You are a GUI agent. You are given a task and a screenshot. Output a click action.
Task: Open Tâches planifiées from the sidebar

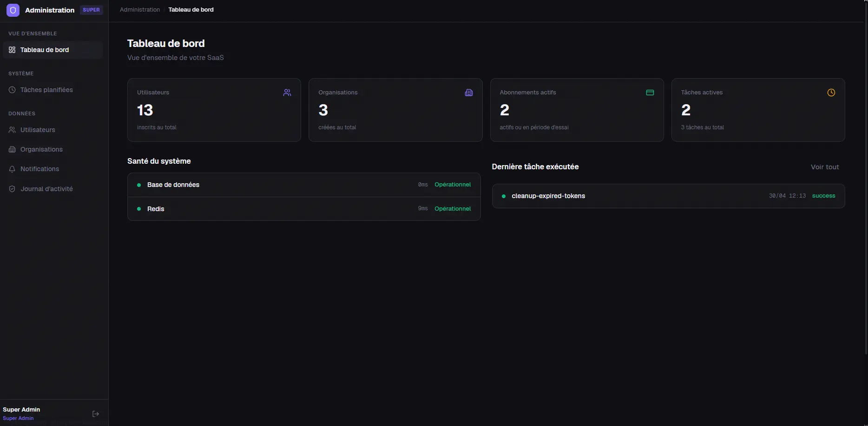[x=46, y=90]
